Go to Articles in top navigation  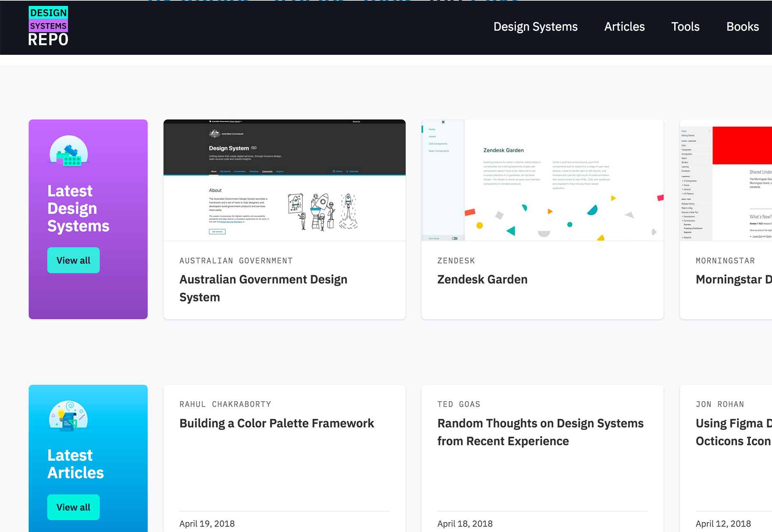[x=624, y=27]
